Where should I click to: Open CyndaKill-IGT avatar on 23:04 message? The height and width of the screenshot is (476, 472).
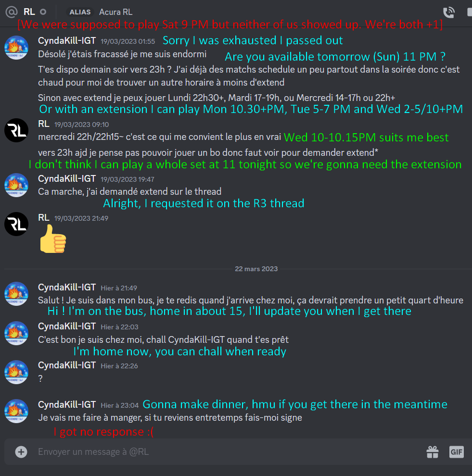tap(16, 411)
